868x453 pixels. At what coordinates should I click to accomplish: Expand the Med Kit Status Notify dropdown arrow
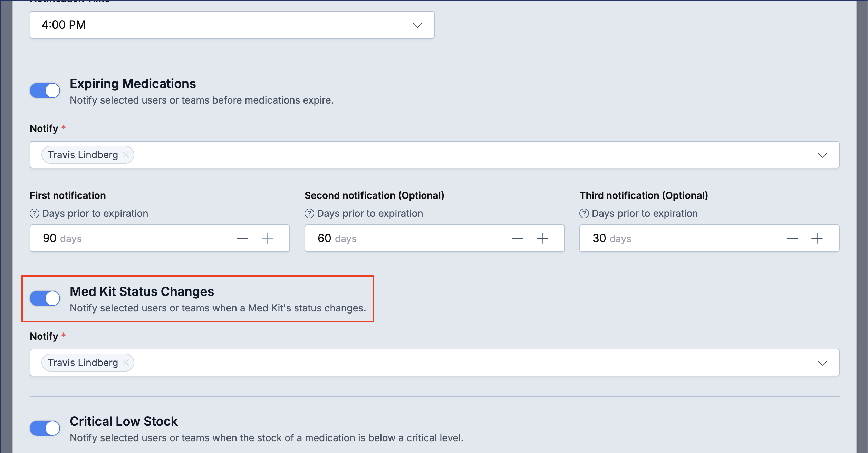(822, 363)
